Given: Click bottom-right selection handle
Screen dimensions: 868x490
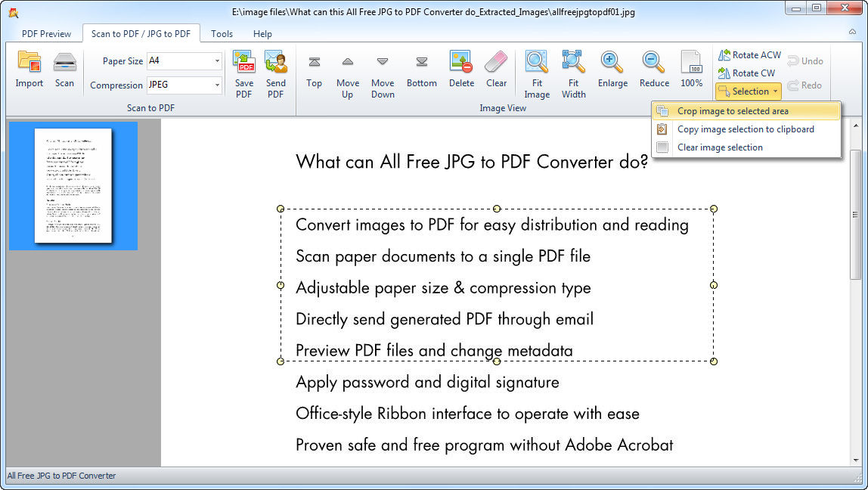Looking at the screenshot, I should click(714, 361).
